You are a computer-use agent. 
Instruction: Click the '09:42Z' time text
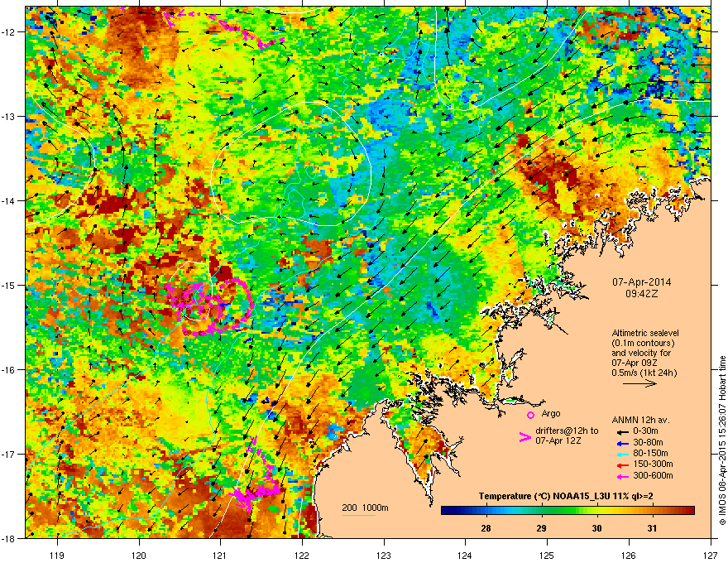[x=641, y=294]
